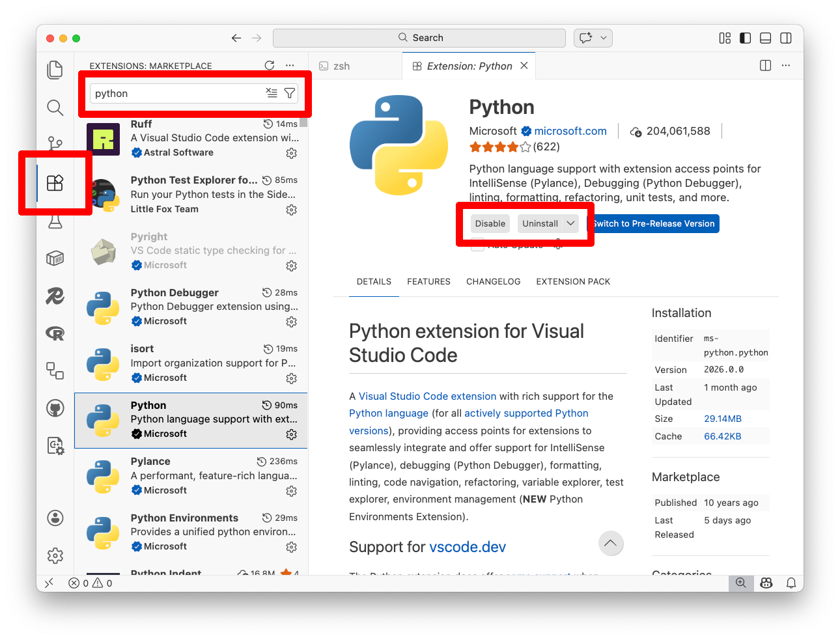
Task: Disable the Python extension
Action: click(490, 223)
